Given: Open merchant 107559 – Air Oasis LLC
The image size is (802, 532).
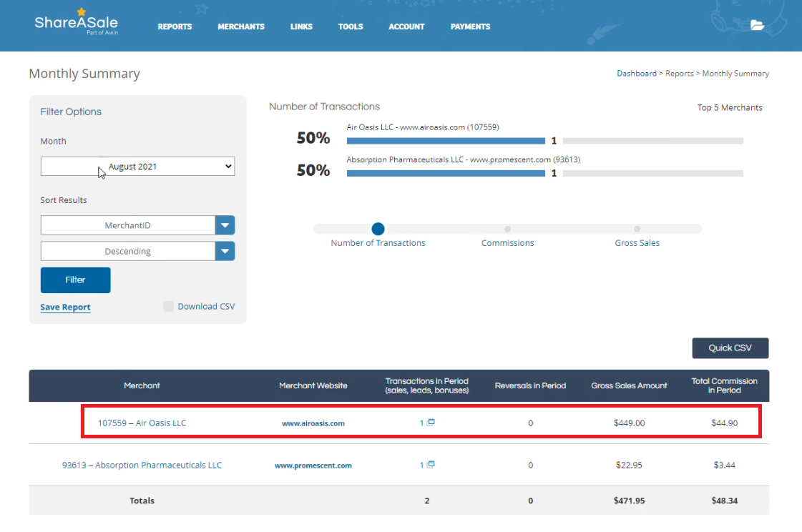Looking at the screenshot, I should click(142, 423).
